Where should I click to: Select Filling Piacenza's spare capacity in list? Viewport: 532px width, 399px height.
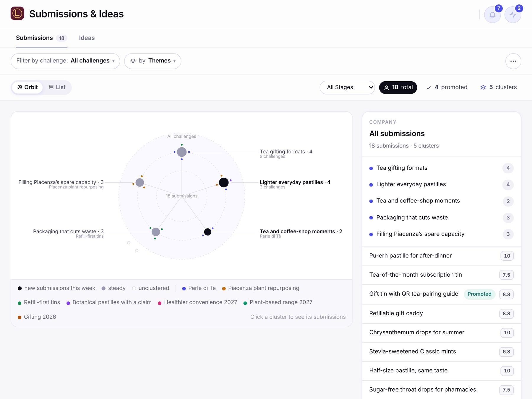click(x=441, y=234)
